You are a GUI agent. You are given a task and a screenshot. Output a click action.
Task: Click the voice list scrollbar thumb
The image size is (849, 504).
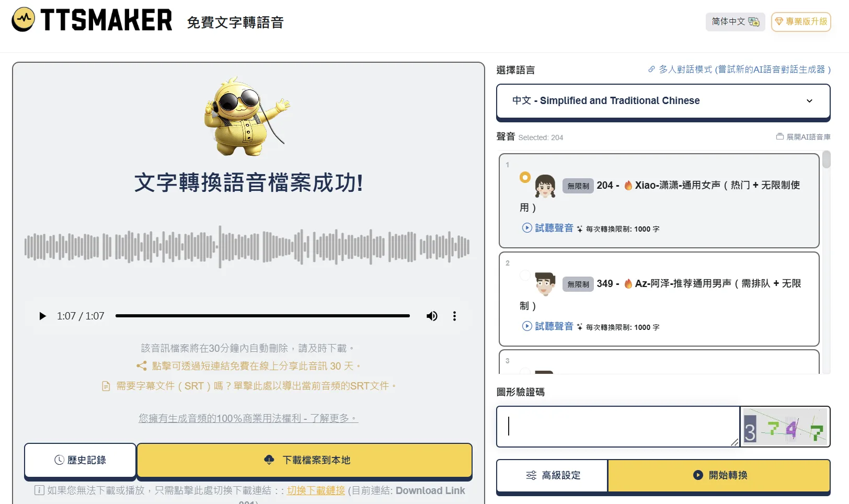826,159
